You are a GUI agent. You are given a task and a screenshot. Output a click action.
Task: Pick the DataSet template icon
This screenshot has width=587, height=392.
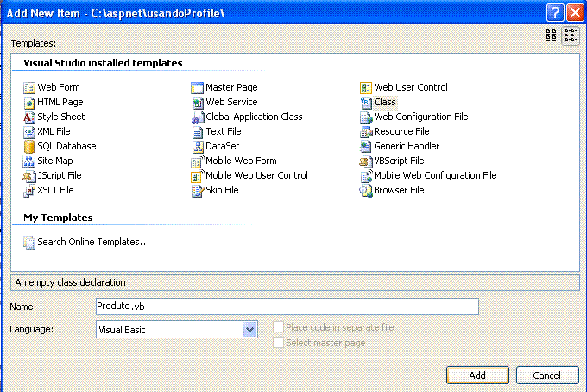pyautogui.click(x=198, y=147)
